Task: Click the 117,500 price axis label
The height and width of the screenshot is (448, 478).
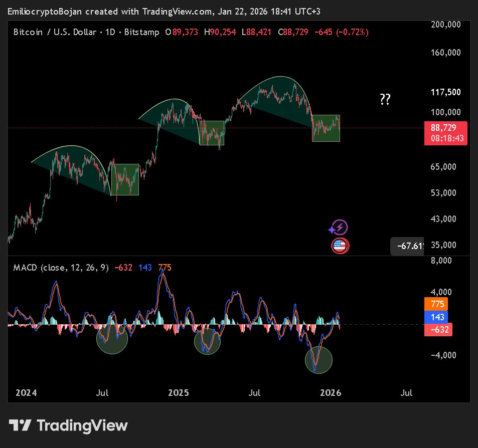Action: coord(446,92)
